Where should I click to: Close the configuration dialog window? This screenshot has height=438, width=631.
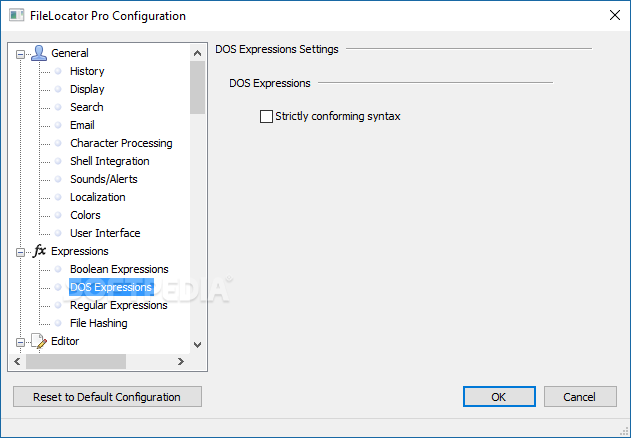click(615, 15)
